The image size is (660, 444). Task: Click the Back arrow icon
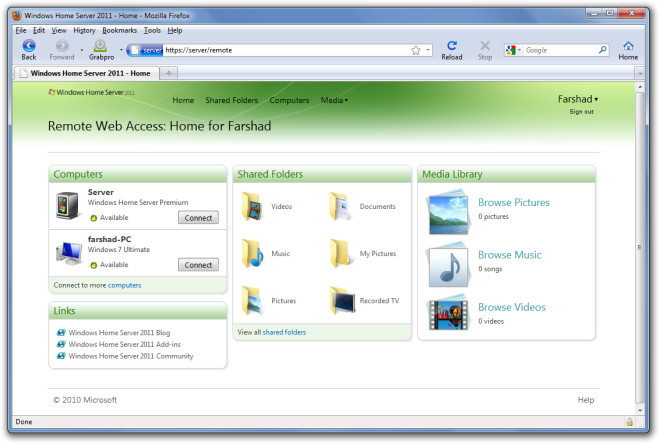(x=29, y=45)
